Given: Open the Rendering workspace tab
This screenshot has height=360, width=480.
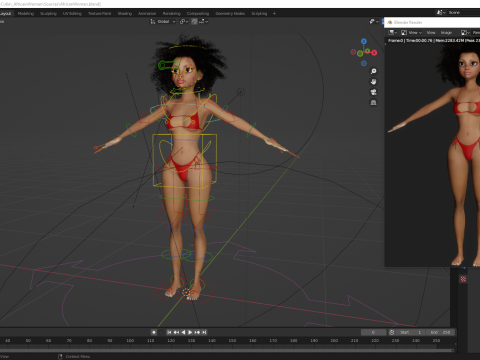Looking at the screenshot, I should [172, 14].
